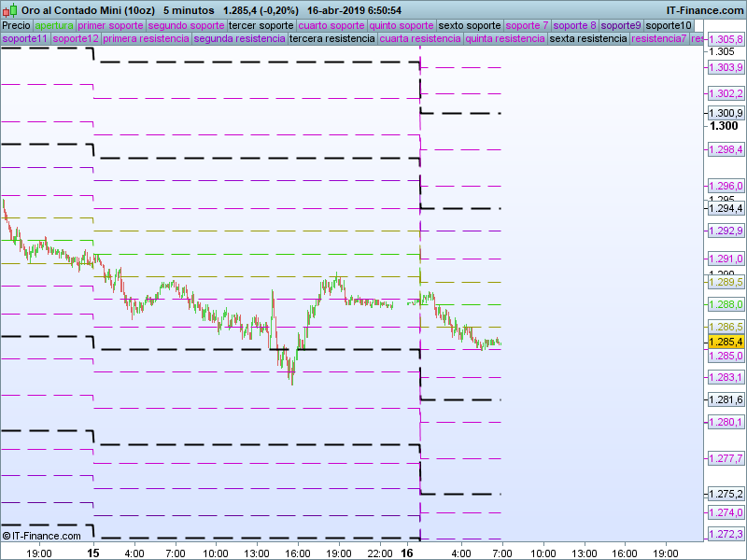Viewport: 747px width, 560px height.
Task: Open the primera resistencia legend item
Action: coord(146,39)
